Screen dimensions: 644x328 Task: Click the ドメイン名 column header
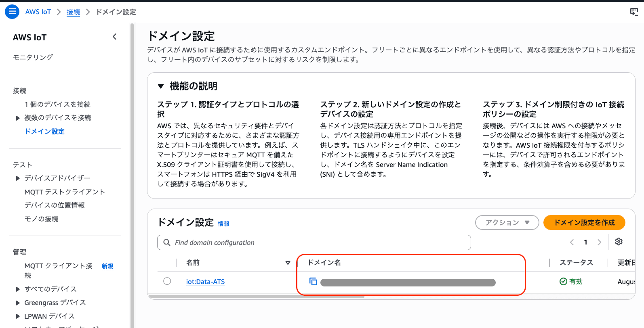pyautogui.click(x=324, y=263)
